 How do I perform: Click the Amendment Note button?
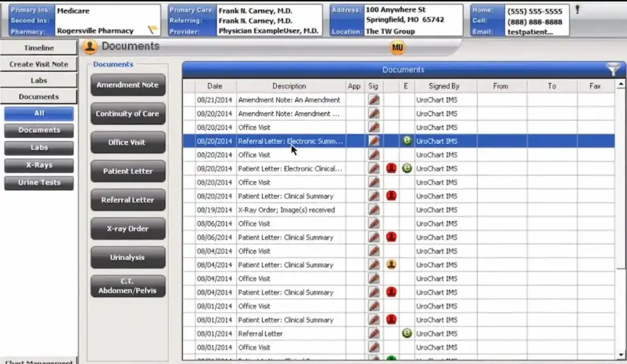click(127, 85)
